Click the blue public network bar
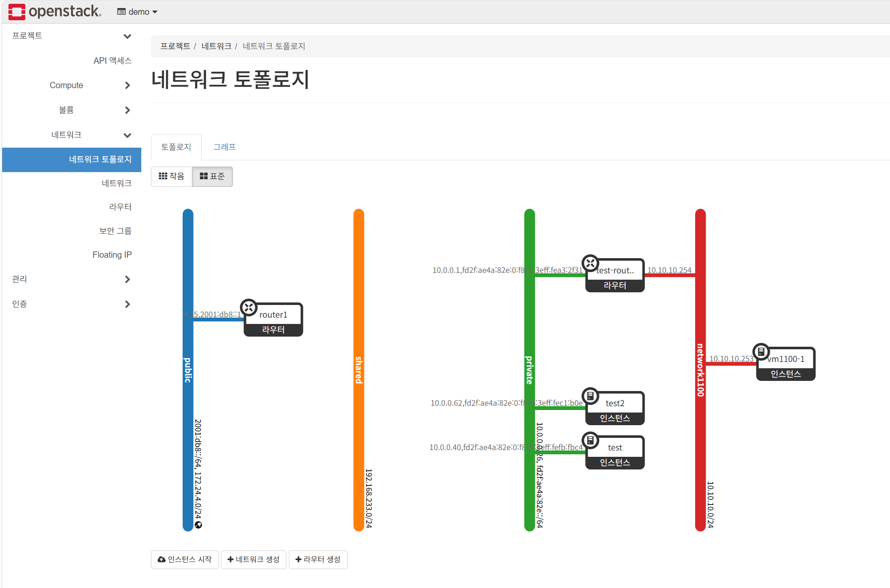This screenshot has height=588, width=890. click(188, 370)
